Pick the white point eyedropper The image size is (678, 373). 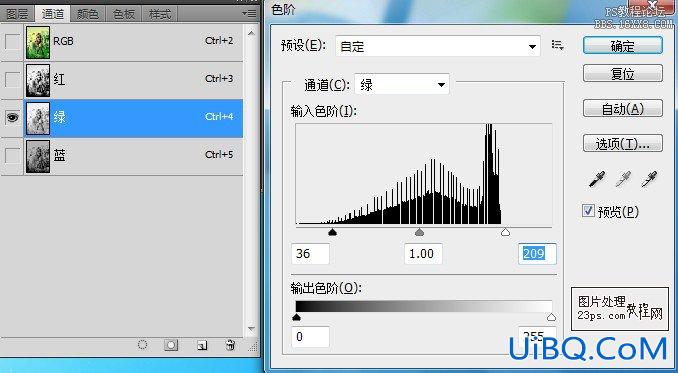(x=649, y=179)
